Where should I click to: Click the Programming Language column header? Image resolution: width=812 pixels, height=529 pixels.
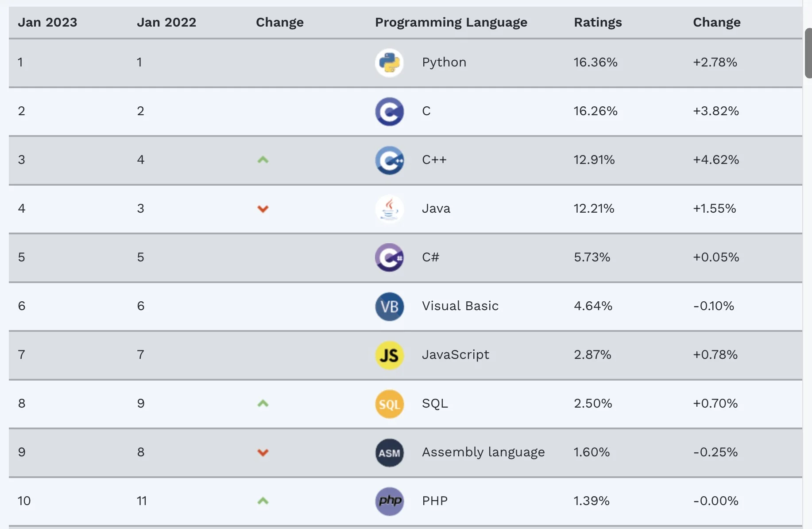point(451,22)
